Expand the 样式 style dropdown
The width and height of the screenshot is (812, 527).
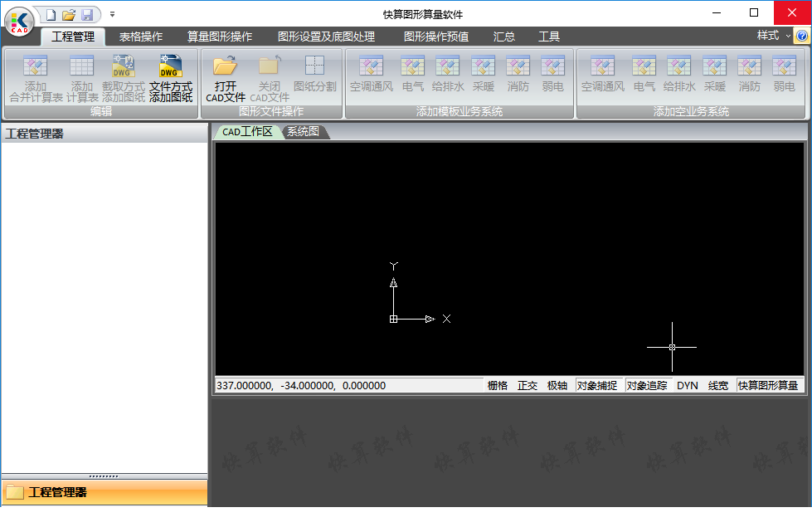(x=773, y=36)
